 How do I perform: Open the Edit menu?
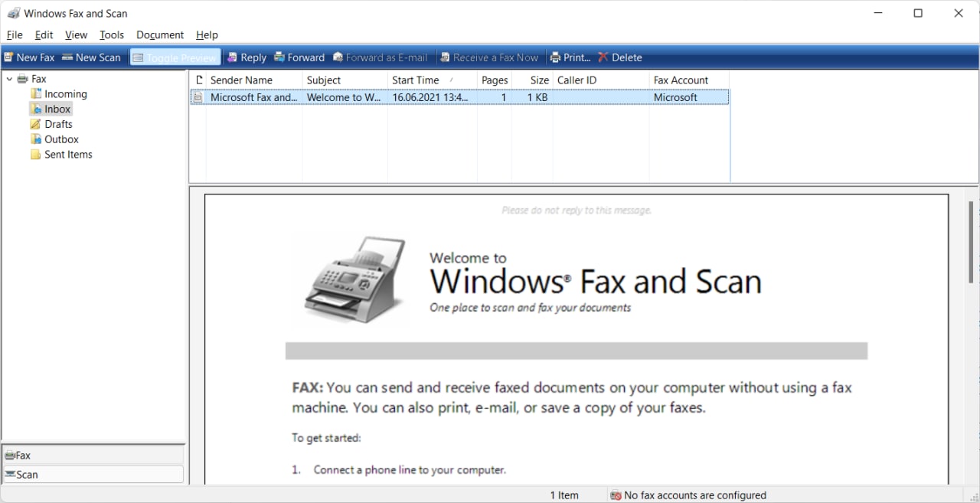pos(44,34)
